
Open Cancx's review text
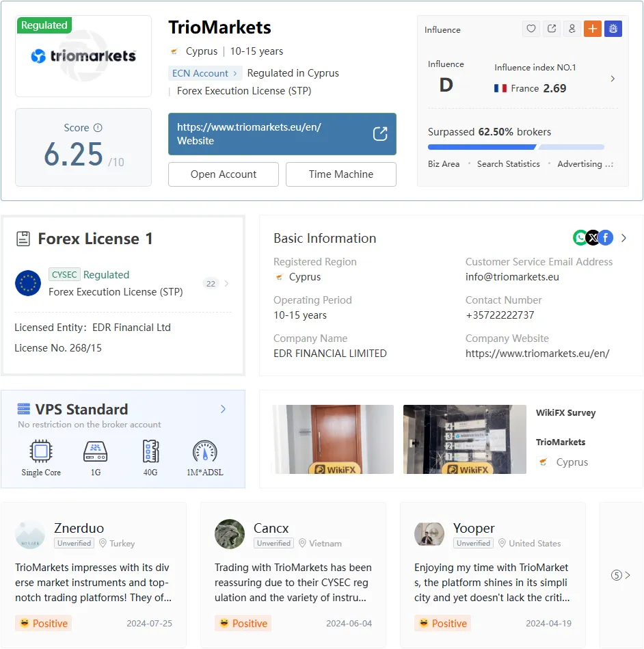(x=293, y=583)
